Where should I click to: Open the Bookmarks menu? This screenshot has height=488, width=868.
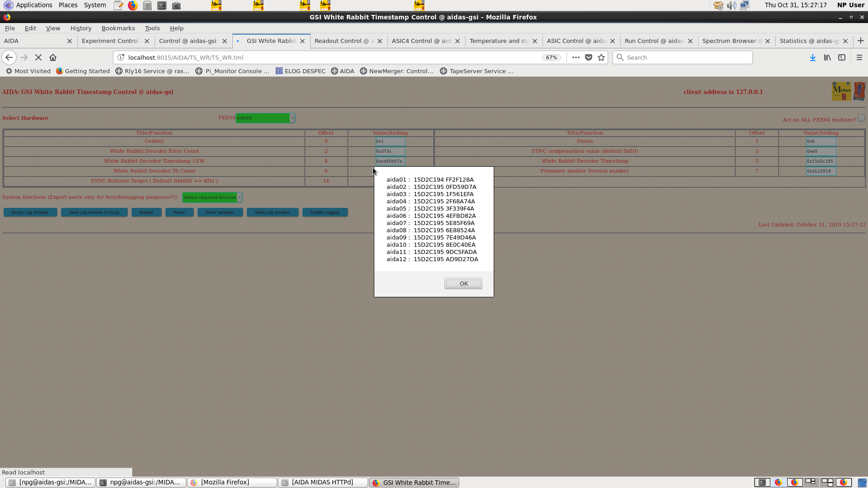(118, 28)
